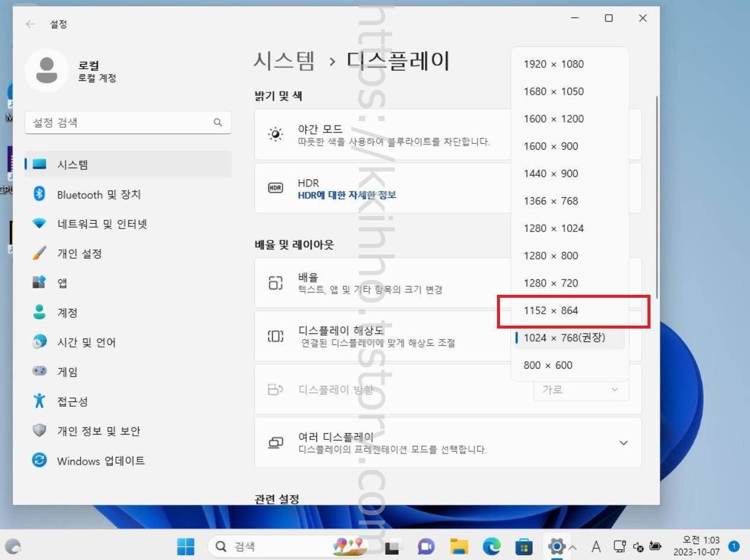Click the 시스템 breadcrumb in the page title
750x560 pixels.
[x=284, y=61]
